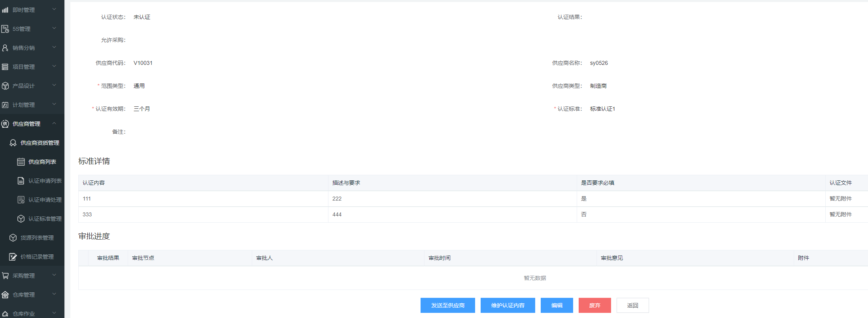The width and height of the screenshot is (868, 318).
Task: Select 供应商列表 in sidebar
Action: coord(42,162)
